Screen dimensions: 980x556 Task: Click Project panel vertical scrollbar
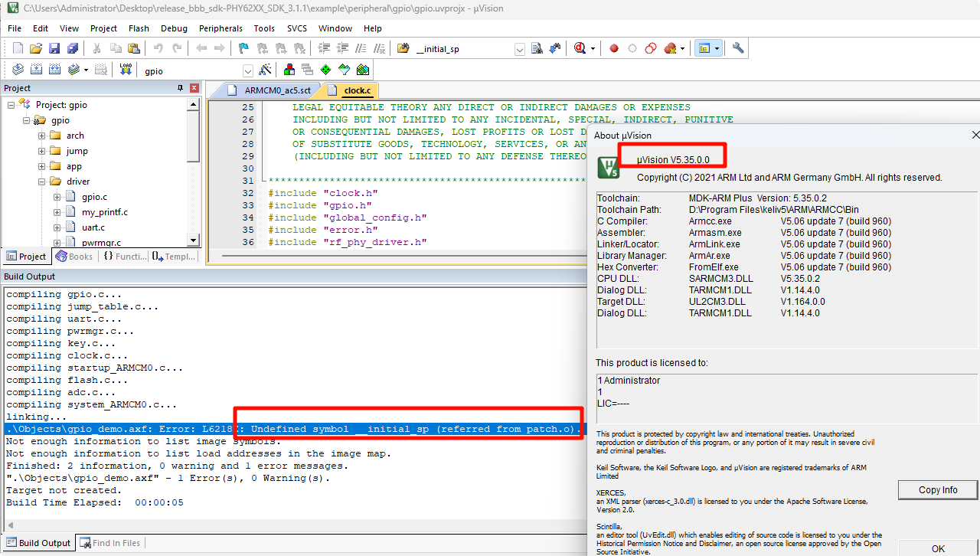[194, 172]
